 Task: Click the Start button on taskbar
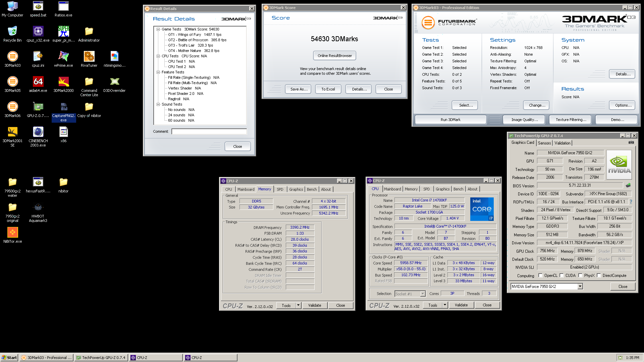[x=9, y=358]
